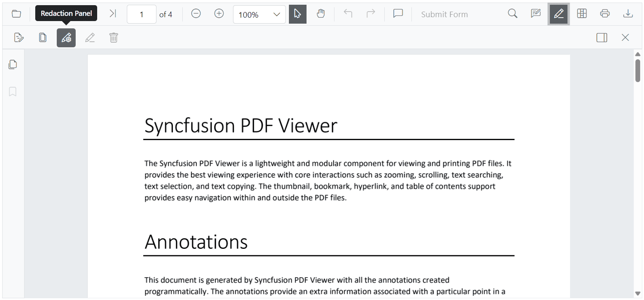Viewport: 644px width, 300px height.
Task: Show the page thumbnails panel
Action: [x=13, y=64]
